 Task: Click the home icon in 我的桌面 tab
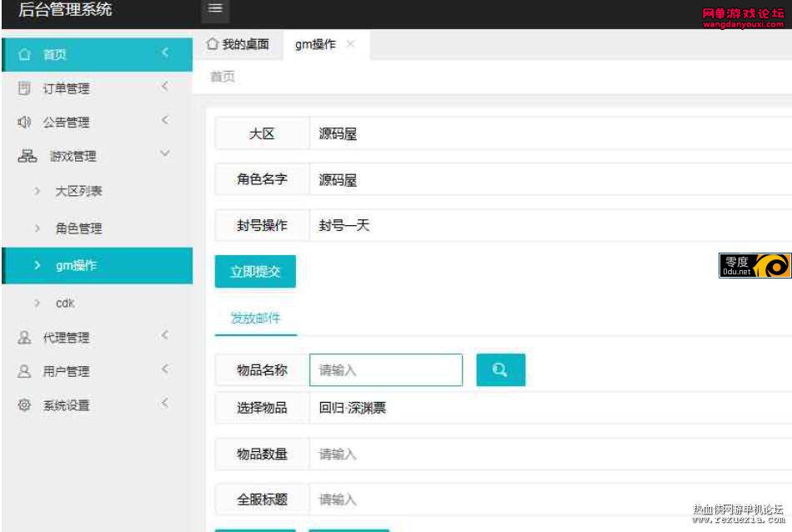pyautogui.click(x=213, y=44)
